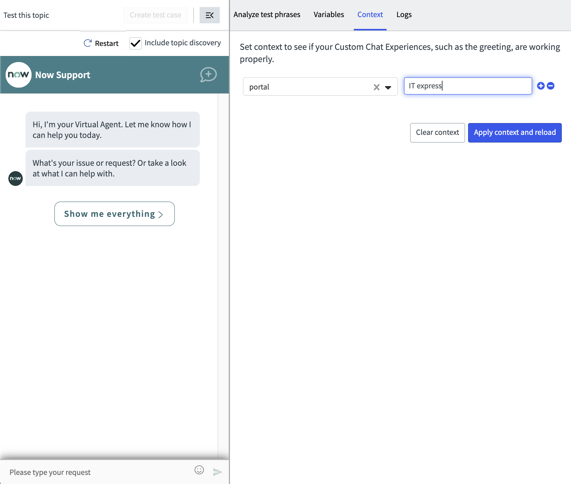Clear the portal selection X icon
Viewport: 571px width, 484px height.
pyautogui.click(x=377, y=87)
